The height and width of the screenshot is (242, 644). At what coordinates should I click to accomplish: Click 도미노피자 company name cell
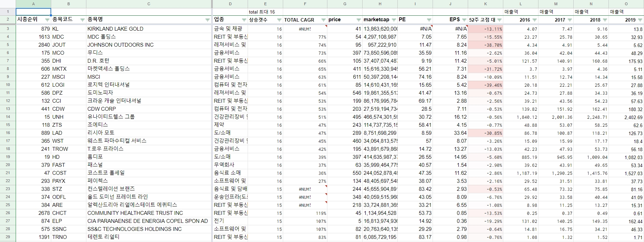tap(149, 93)
